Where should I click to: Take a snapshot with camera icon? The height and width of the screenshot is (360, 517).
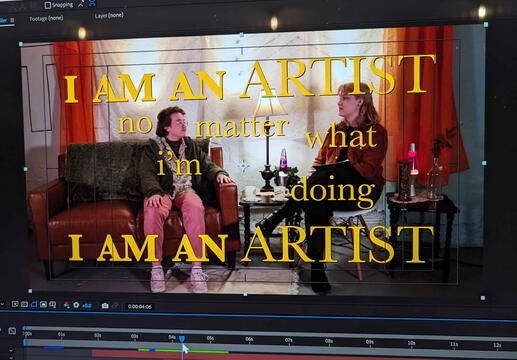pos(105,306)
